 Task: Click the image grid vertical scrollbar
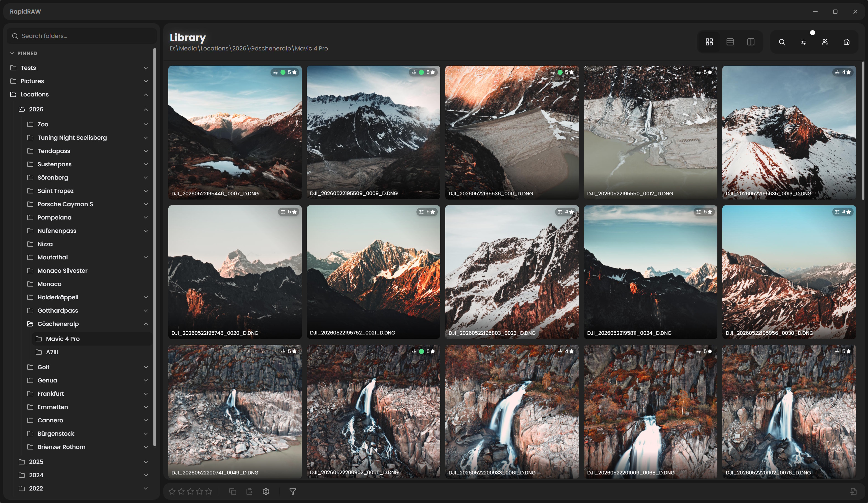[863, 131]
